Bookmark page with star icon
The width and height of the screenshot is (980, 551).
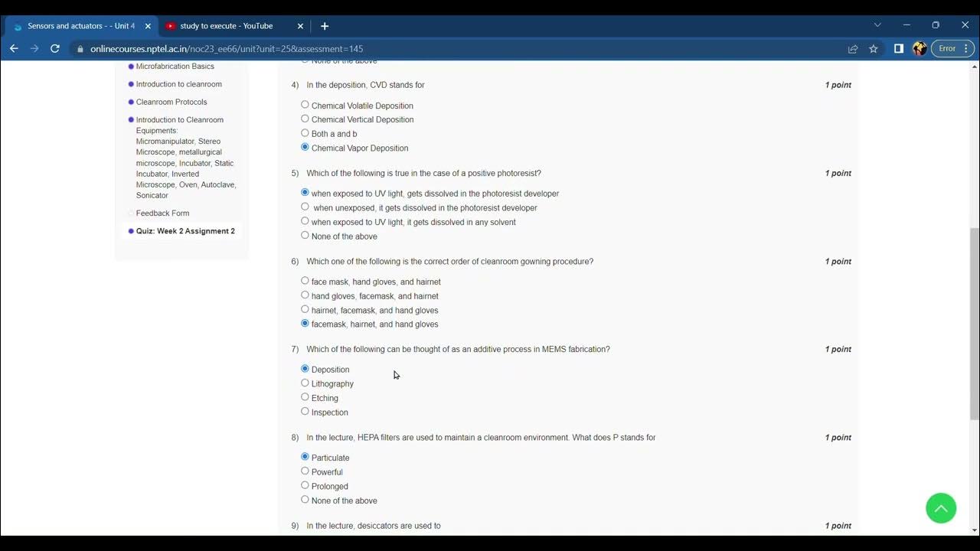coord(874,48)
